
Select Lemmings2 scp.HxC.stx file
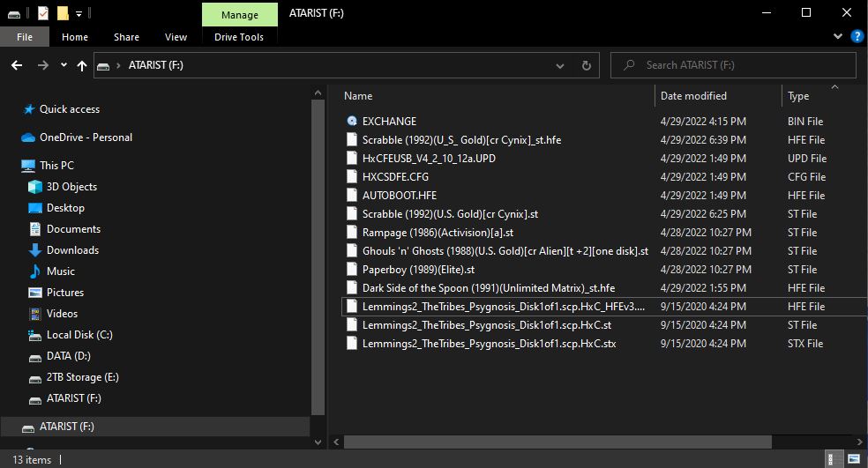pos(489,344)
